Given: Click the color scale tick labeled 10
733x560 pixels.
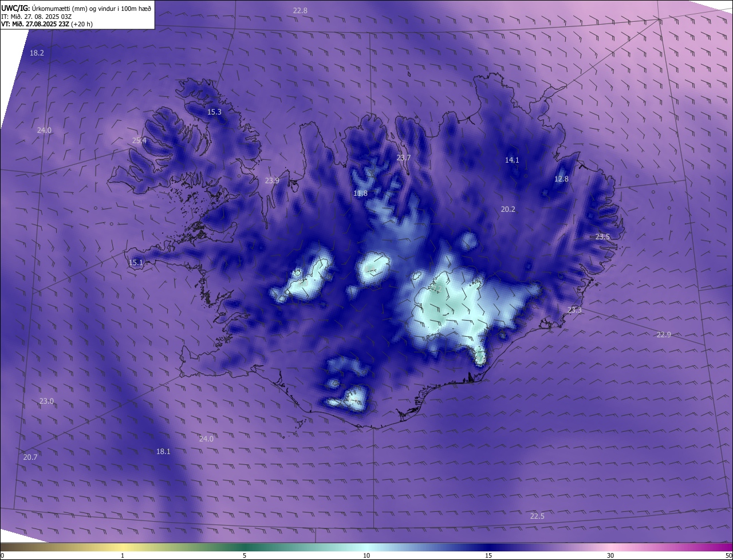Looking at the screenshot, I should [366, 555].
